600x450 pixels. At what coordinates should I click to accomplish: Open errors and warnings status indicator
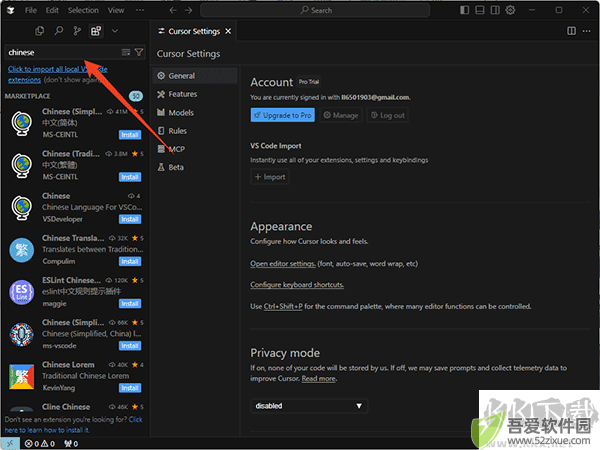pyautogui.click(x=40, y=443)
